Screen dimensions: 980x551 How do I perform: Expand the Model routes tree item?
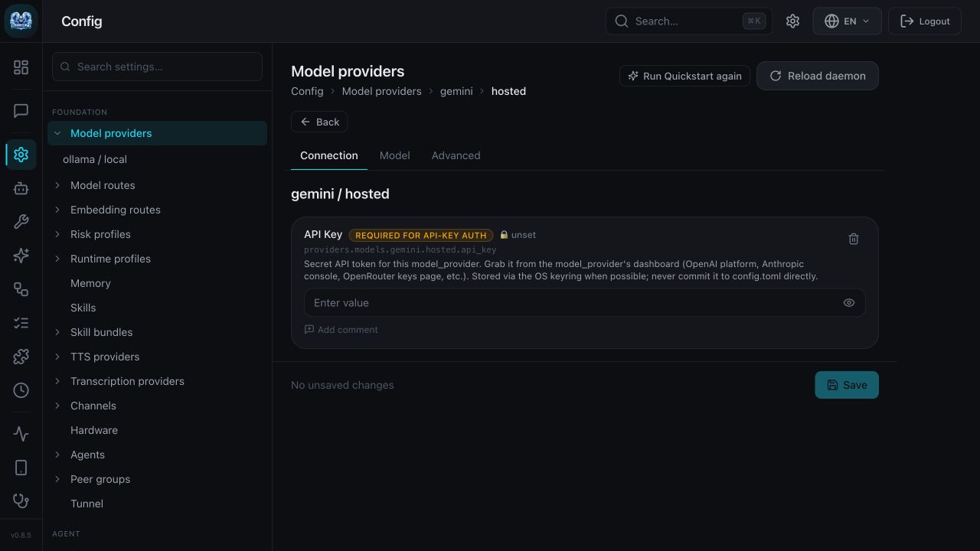click(x=57, y=185)
